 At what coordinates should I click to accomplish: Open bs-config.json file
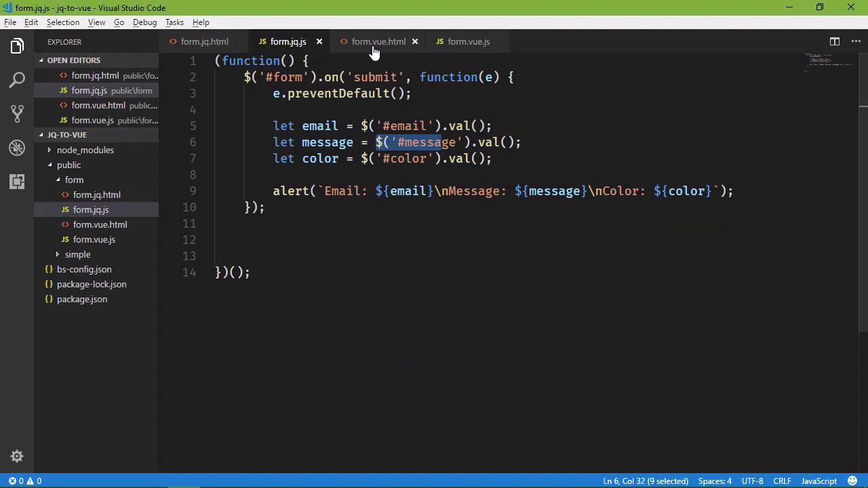tap(96, 269)
